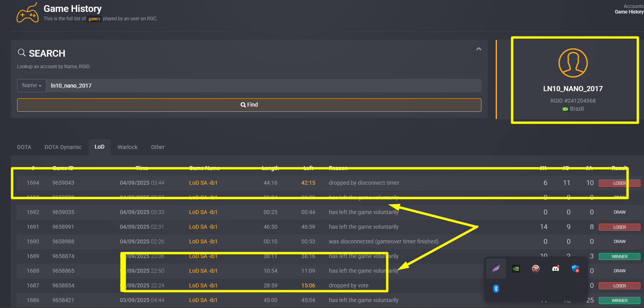Click the orange 15:06 left time
Viewport: 644px width, 308px height.
(308, 285)
